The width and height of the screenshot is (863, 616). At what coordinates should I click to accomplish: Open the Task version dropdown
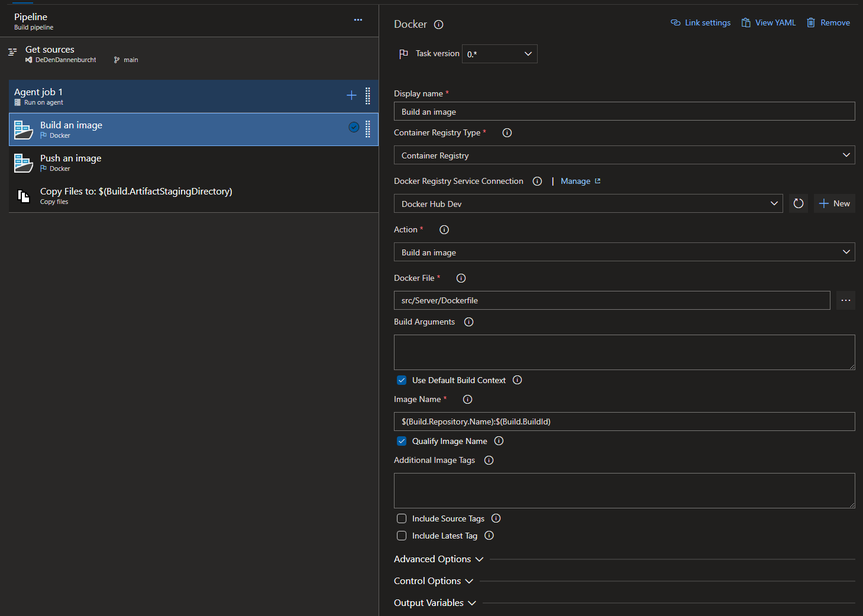tap(499, 54)
